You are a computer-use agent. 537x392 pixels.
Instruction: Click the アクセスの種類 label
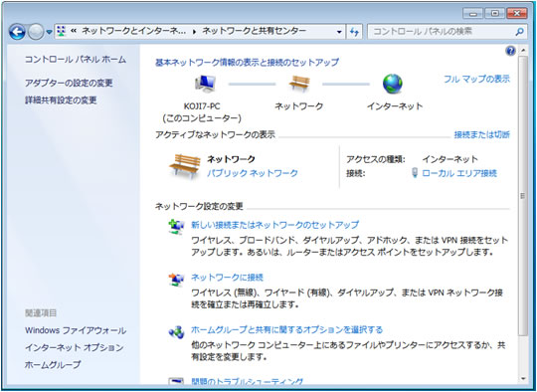tap(376, 159)
